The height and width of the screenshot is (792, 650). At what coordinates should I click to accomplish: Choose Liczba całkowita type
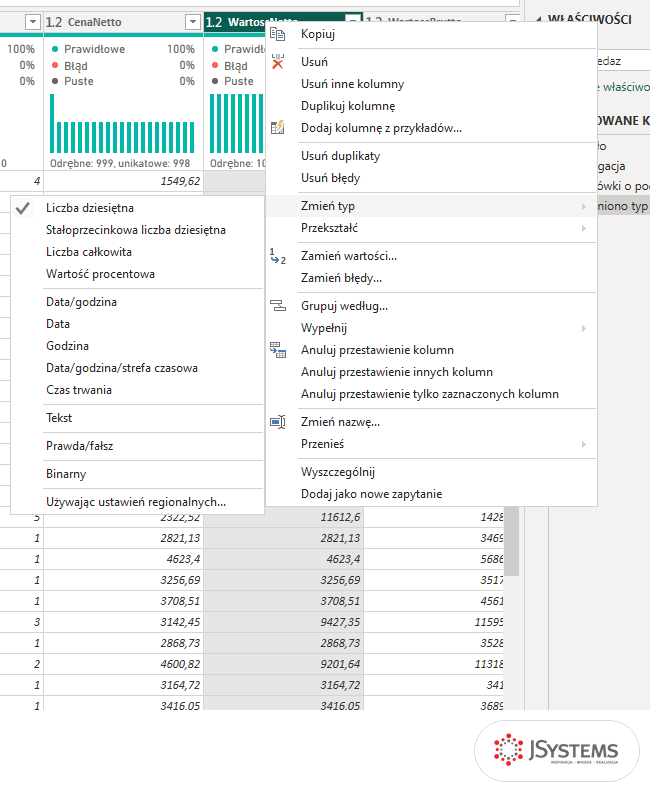(137, 252)
